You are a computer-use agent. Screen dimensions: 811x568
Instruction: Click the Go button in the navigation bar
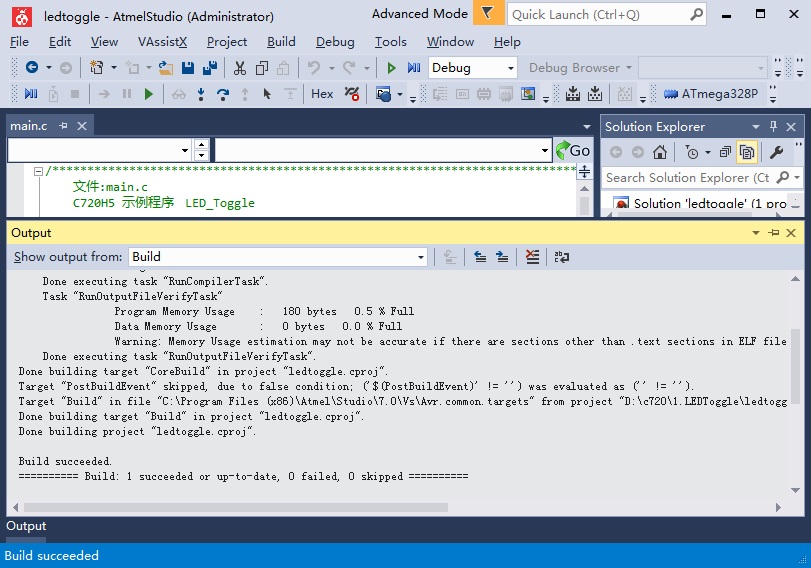(x=573, y=151)
